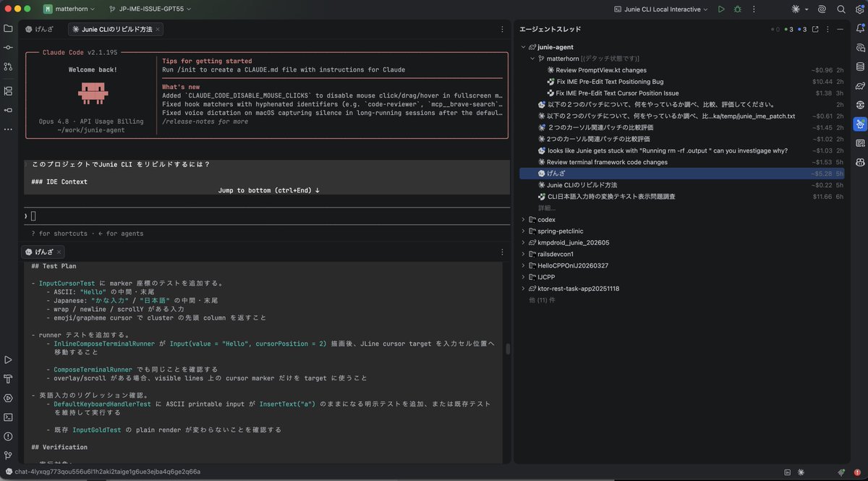Screen dimensions: 868x481
Task: Close Junie CLIのリビルド方法 tab
Action: [158, 29]
